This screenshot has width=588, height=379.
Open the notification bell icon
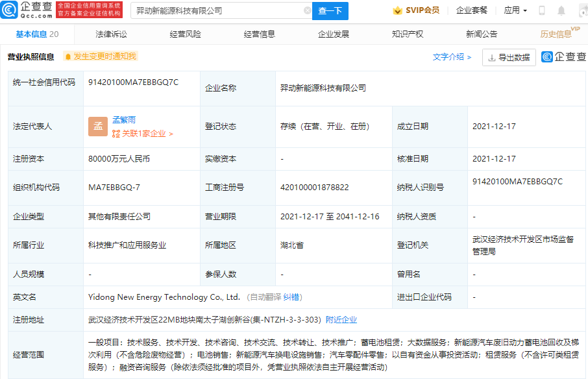(561, 10)
